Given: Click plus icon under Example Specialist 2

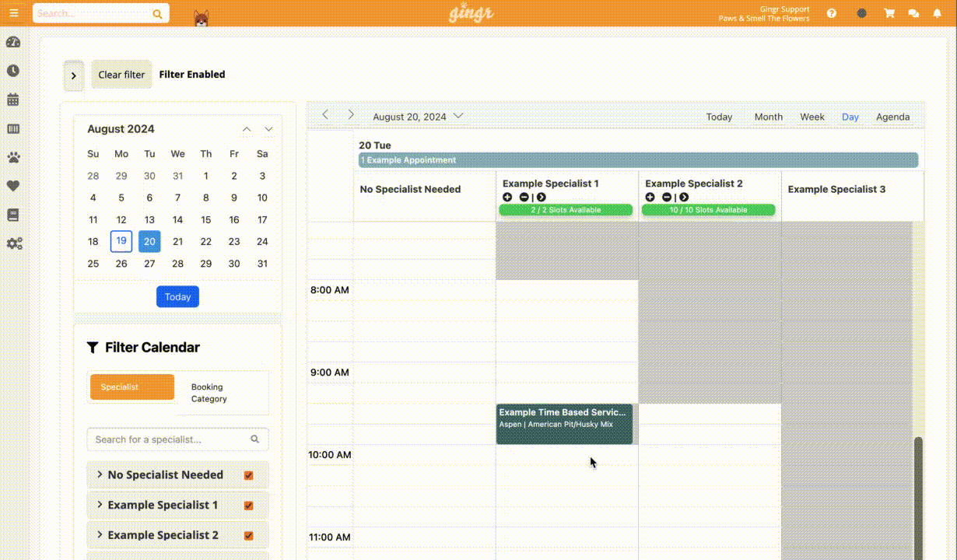Looking at the screenshot, I should 650,198.
